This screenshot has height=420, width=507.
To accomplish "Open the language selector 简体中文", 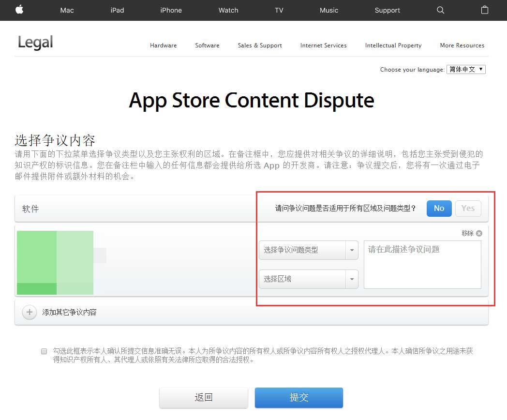I will pos(466,69).
